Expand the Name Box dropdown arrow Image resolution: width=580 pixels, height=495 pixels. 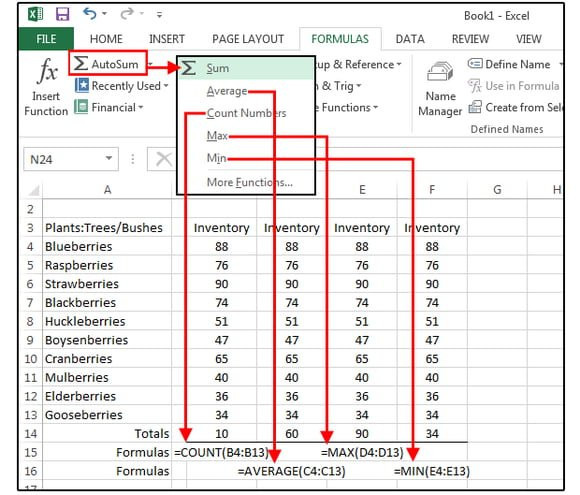pyautogui.click(x=108, y=158)
